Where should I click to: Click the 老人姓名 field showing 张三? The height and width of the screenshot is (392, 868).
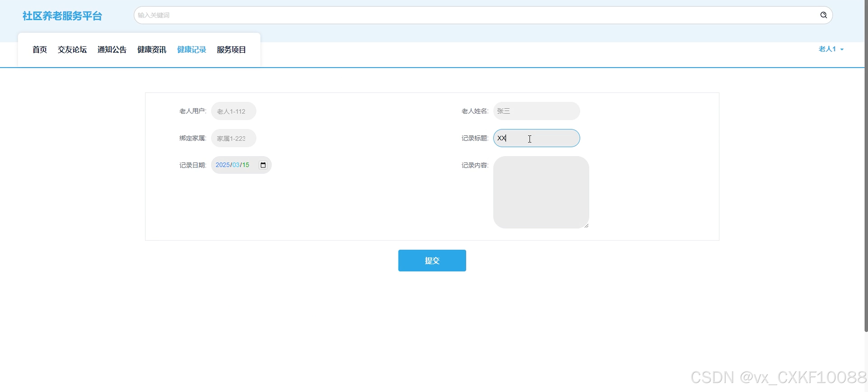(536, 111)
